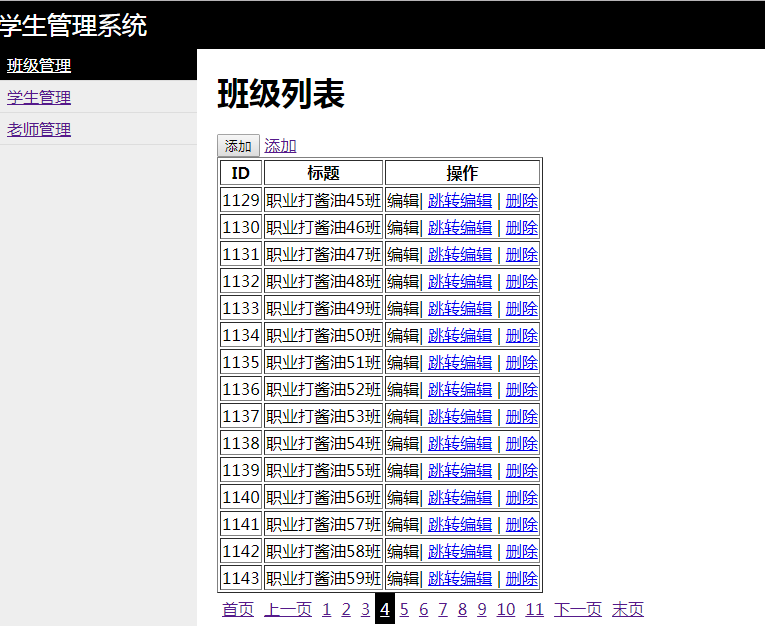The width and height of the screenshot is (765, 626).
Task: Select ID cell 1142
Action: [241, 551]
